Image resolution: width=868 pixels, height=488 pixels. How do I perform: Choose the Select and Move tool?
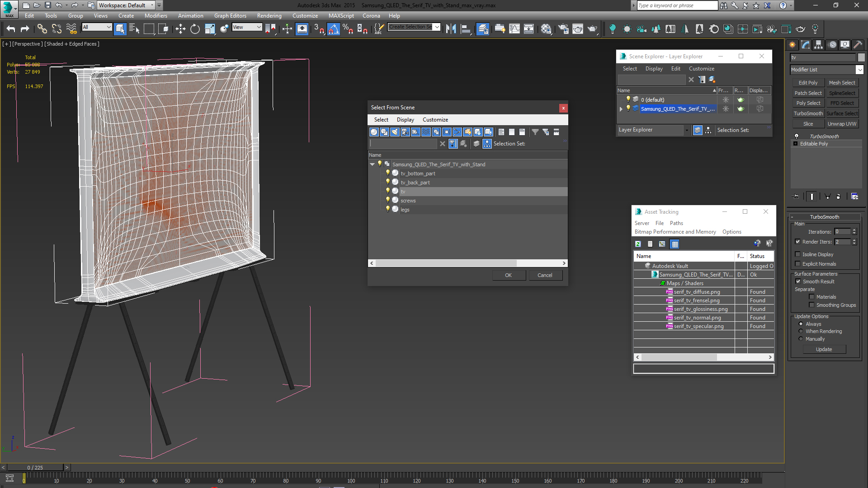(180, 29)
